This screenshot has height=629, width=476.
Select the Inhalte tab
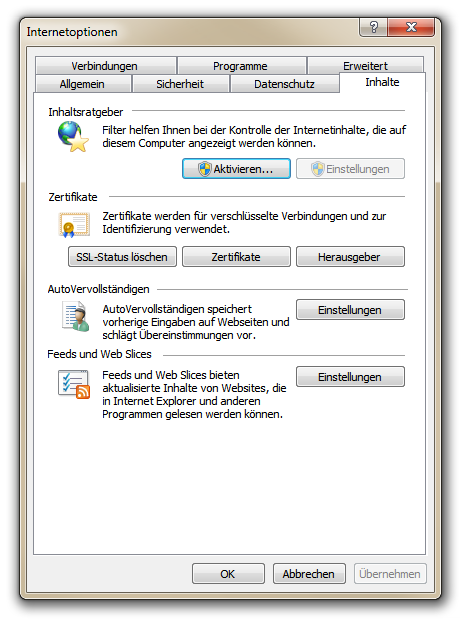tap(382, 83)
